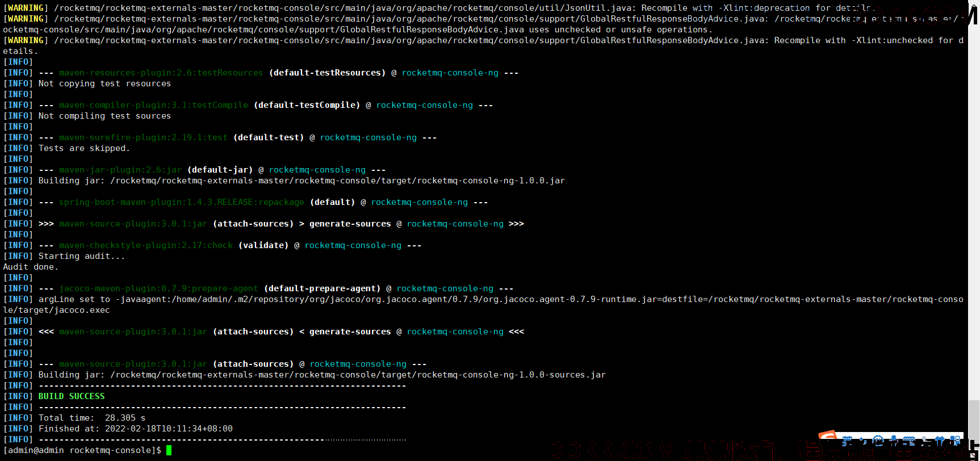Click the user account icon in IME bar
Screen dimensions: 980x461
pos(926,441)
